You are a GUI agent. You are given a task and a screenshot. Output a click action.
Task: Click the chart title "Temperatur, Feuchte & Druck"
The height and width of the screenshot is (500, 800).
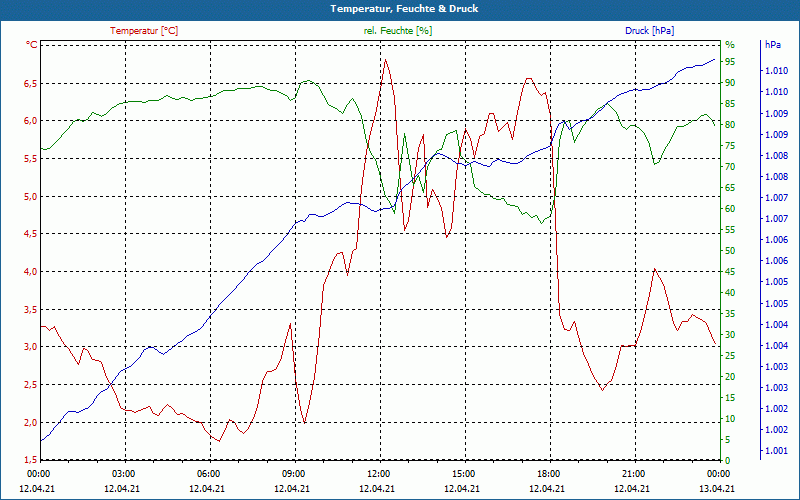pos(404,9)
